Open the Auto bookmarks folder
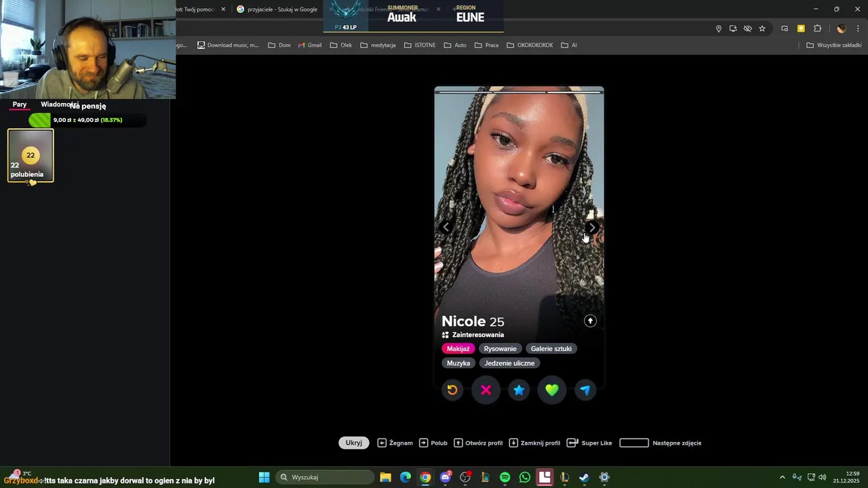Viewport: 868px width, 488px height. (x=455, y=45)
